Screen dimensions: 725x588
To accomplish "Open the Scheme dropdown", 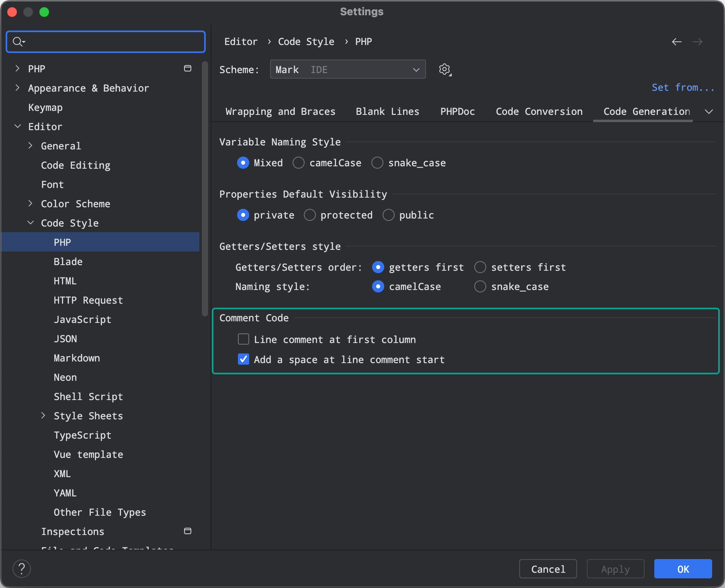I will (348, 69).
